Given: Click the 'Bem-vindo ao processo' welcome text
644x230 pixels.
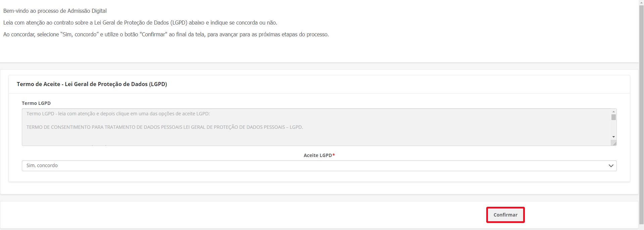Looking at the screenshot, I should click(x=55, y=11).
